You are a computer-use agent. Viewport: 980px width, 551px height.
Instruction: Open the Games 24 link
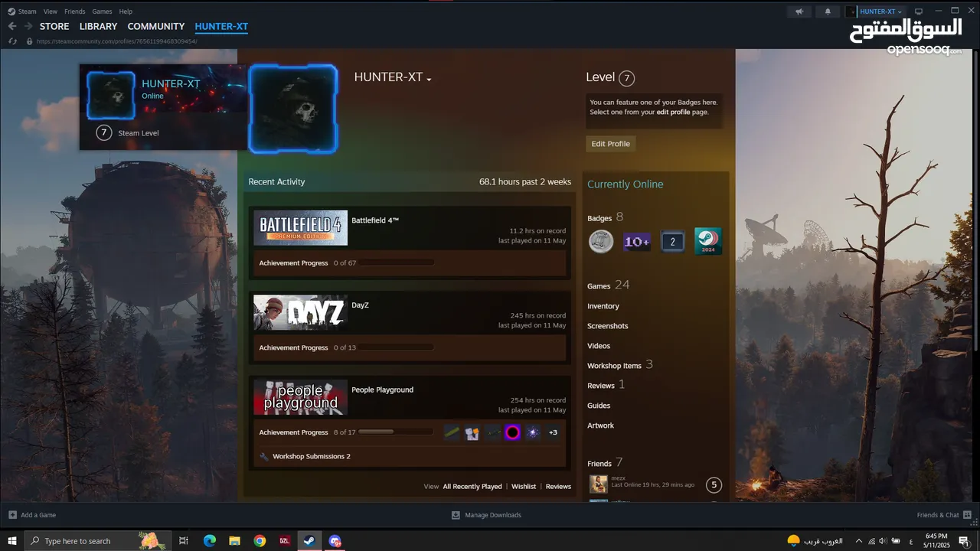608,285
